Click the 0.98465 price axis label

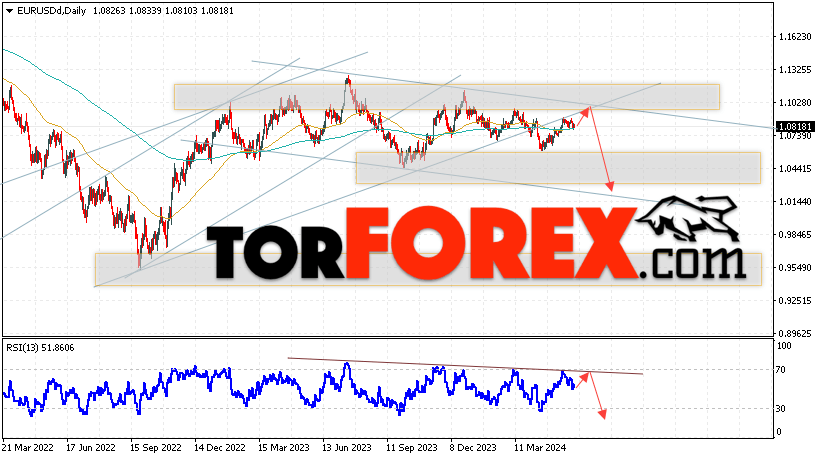pyautogui.click(x=795, y=234)
